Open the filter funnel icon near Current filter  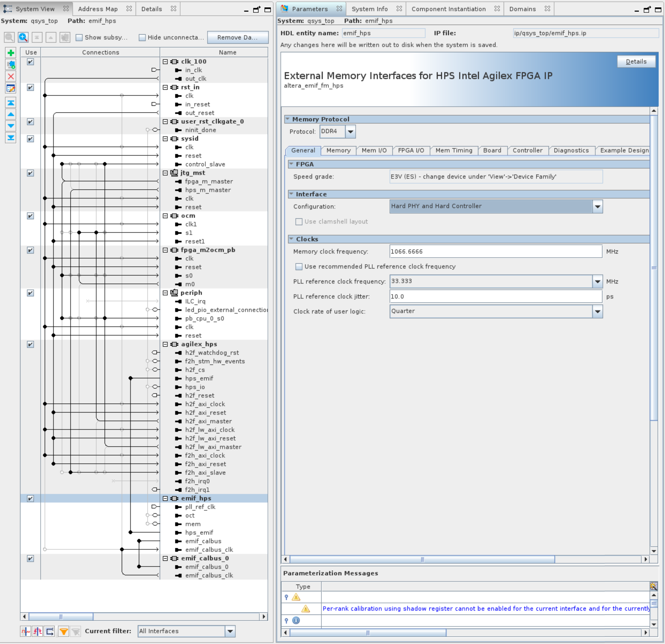[63, 631]
